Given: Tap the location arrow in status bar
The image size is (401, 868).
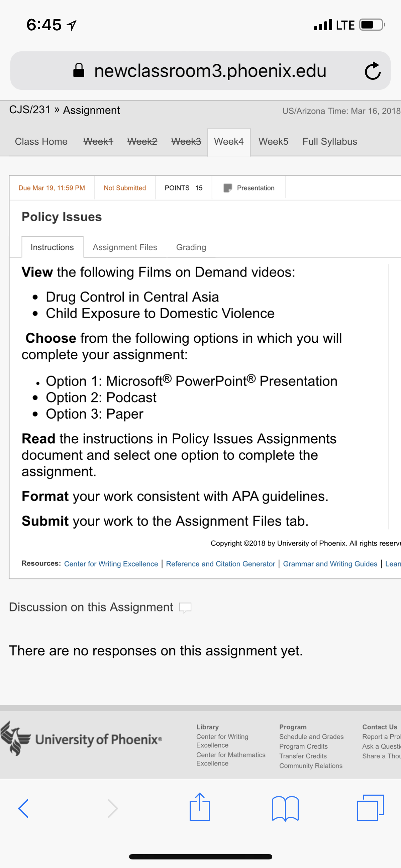Looking at the screenshot, I should coord(72,25).
